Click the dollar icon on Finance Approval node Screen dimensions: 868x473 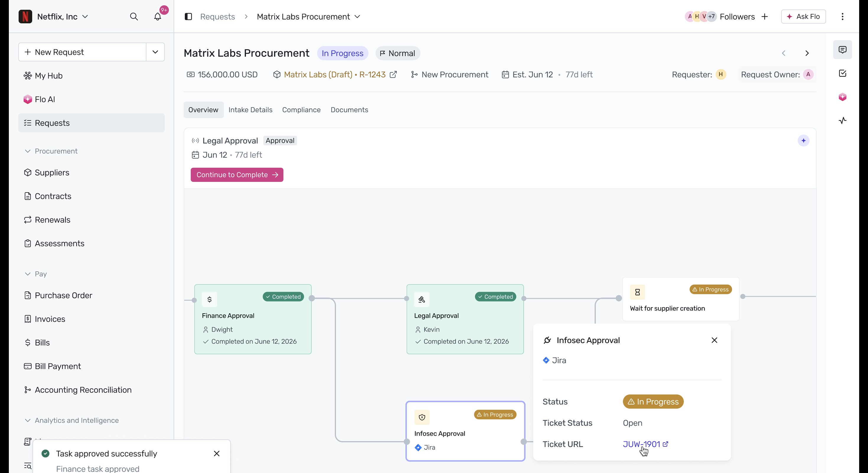pyautogui.click(x=209, y=299)
